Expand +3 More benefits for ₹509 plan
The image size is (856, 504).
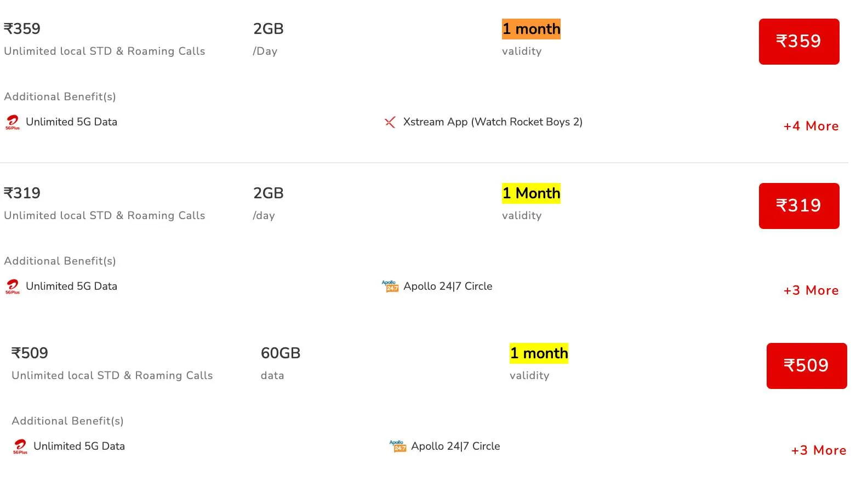tap(819, 450)
